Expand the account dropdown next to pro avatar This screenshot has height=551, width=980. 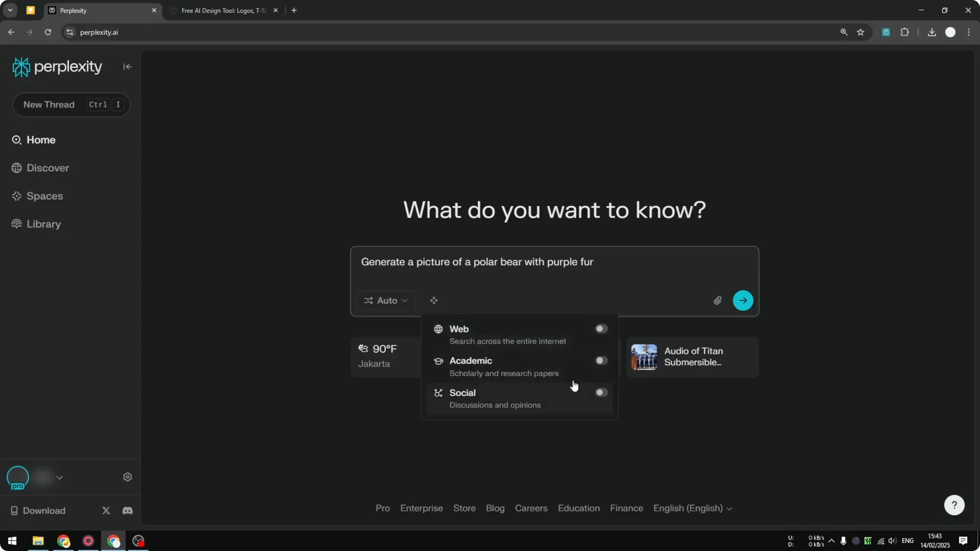point(60,478)
